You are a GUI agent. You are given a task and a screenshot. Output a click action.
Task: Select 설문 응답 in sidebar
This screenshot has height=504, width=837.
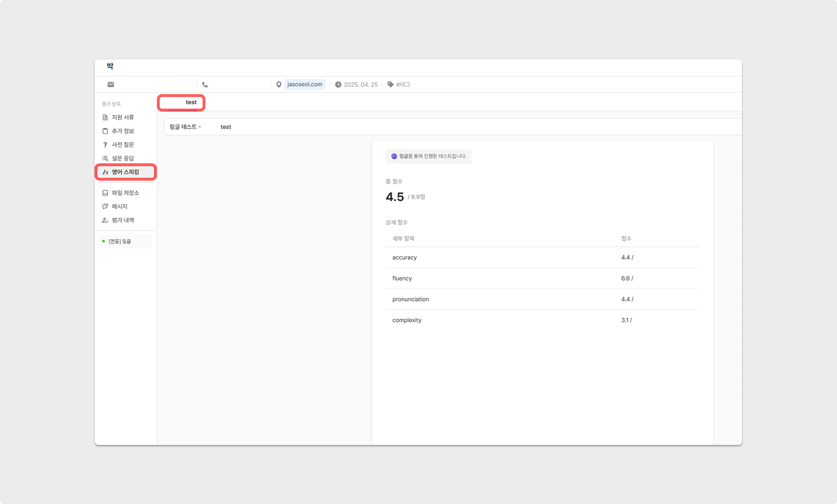click(x=123, y=158)
